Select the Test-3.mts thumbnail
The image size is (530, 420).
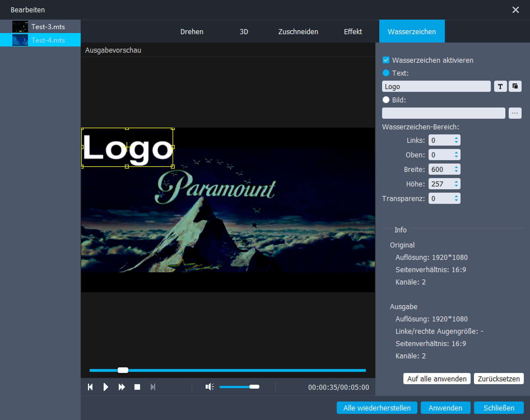pos(20,27)
